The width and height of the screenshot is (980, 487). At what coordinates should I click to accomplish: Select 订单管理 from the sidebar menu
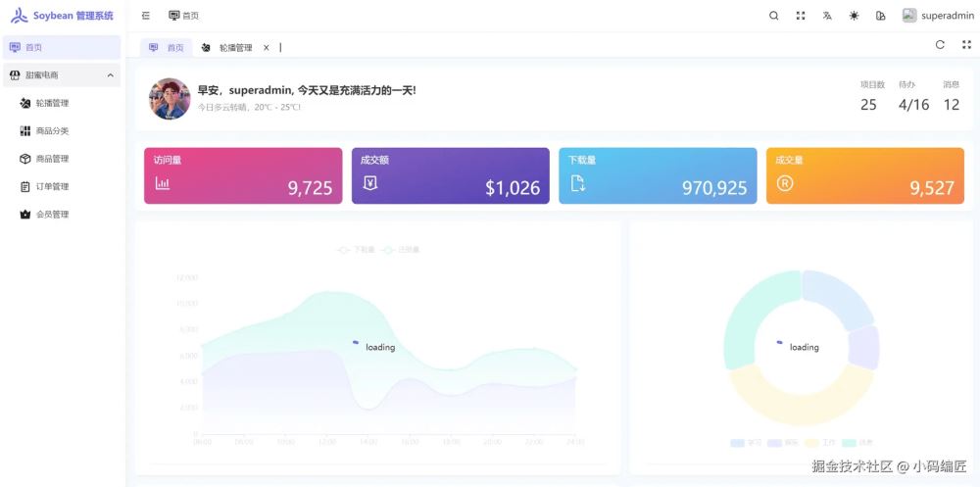(x=52, y=186)
